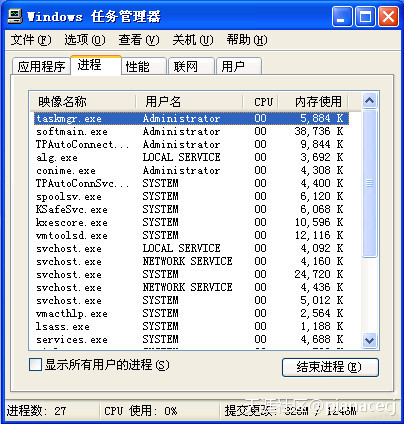This screenshot has width=404, height=424.
Task: Click the process list scrollbar thumb
Action: pos(369,183)
